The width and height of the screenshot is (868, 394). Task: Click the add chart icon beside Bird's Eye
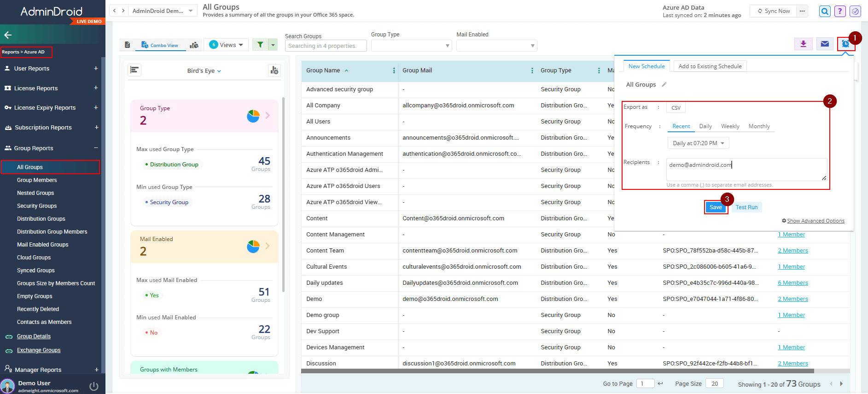tap(274, 71)
